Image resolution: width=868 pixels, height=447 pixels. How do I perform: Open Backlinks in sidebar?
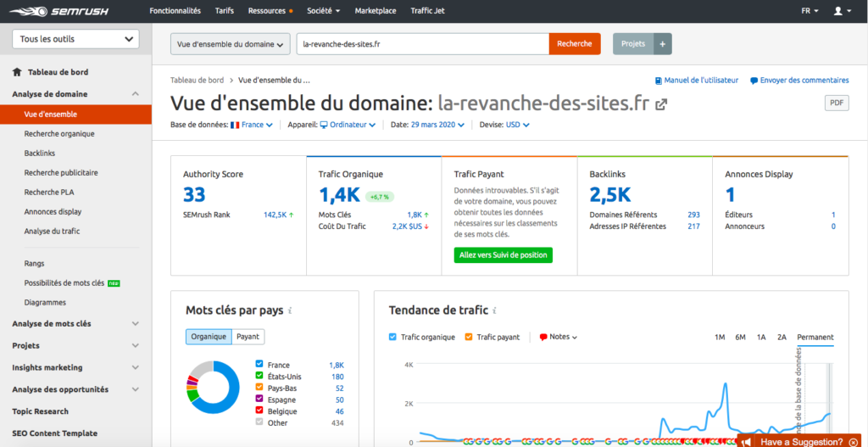tap(40, 153)
